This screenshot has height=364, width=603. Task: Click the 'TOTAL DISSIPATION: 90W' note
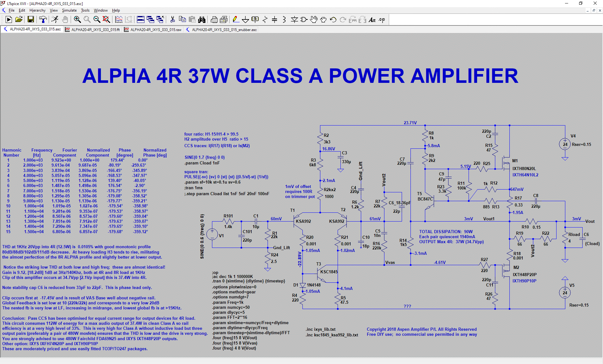446,232
